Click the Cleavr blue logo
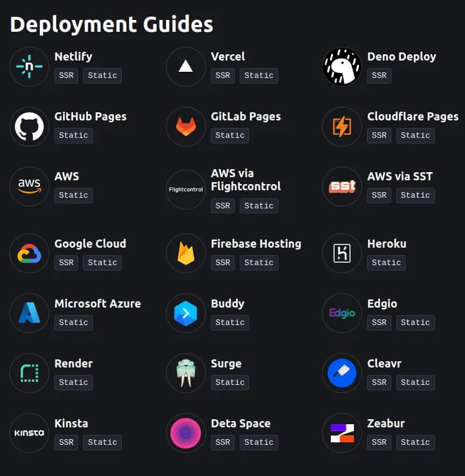Screen dimensions: 465x476 tap(341, 373)
